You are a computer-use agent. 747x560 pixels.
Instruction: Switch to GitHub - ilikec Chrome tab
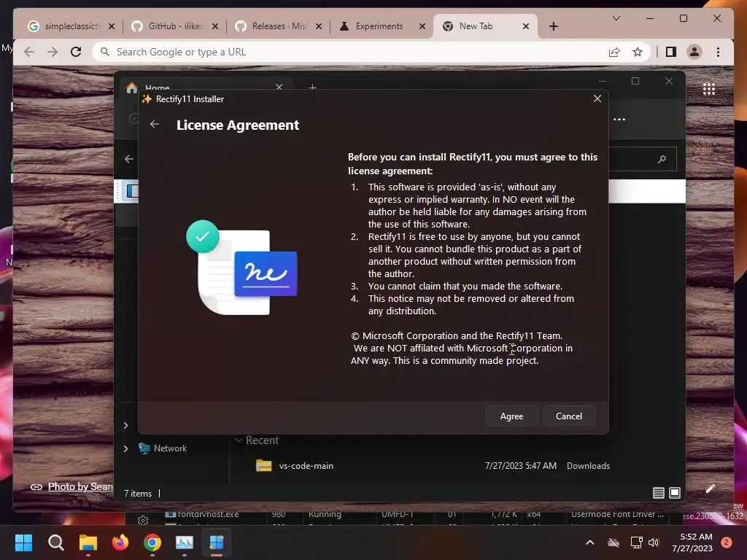tap(175, 26)
